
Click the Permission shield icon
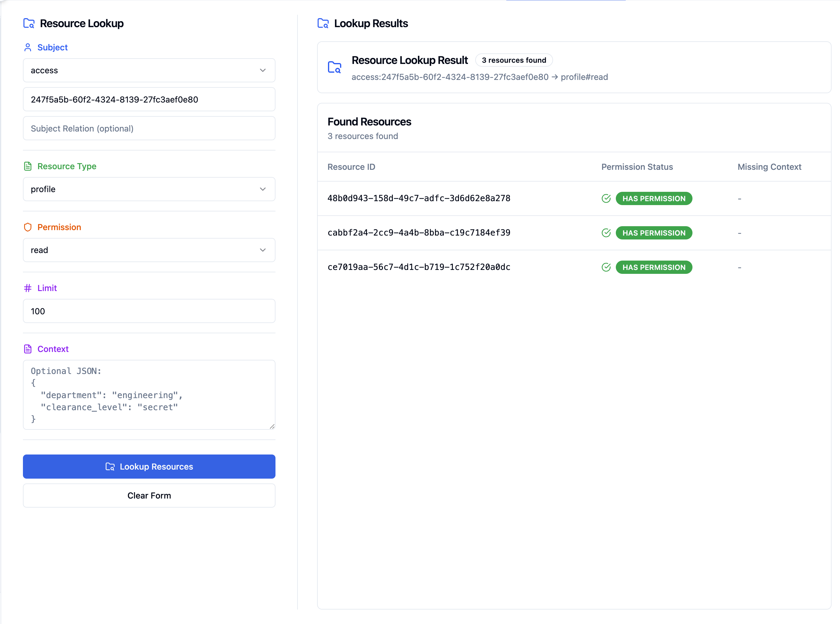click(27, 227)
